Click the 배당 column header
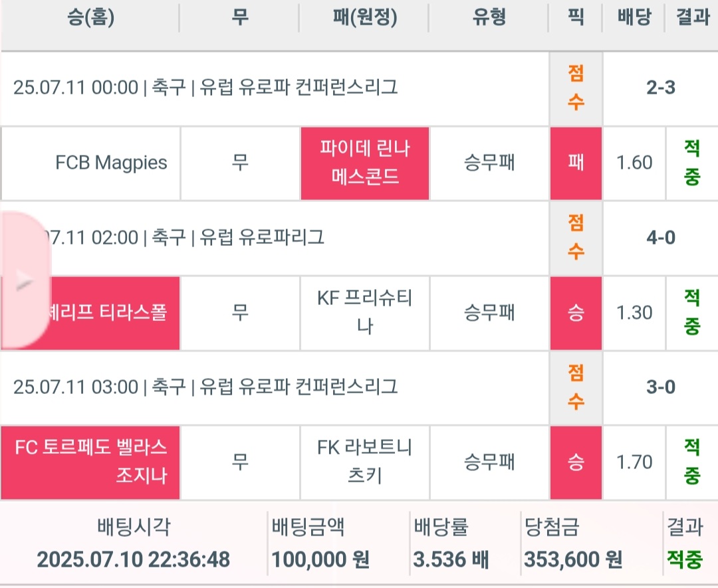The width and height of the screenshot is (718, 588). (633, 18)
